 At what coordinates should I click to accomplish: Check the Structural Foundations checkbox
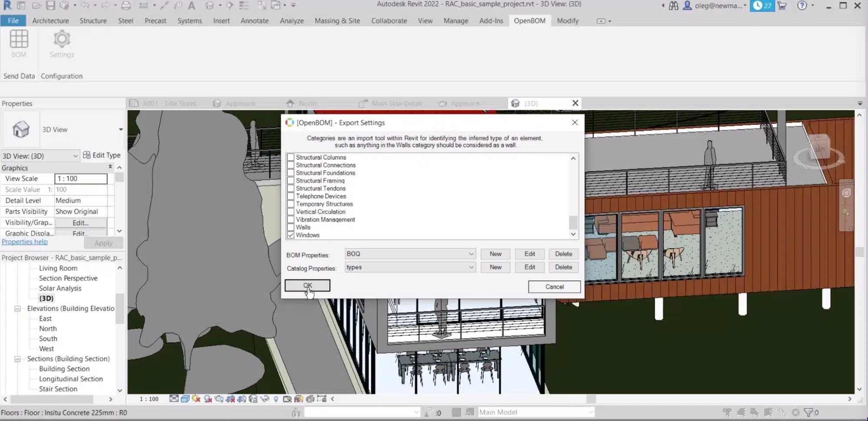point(291,173)
